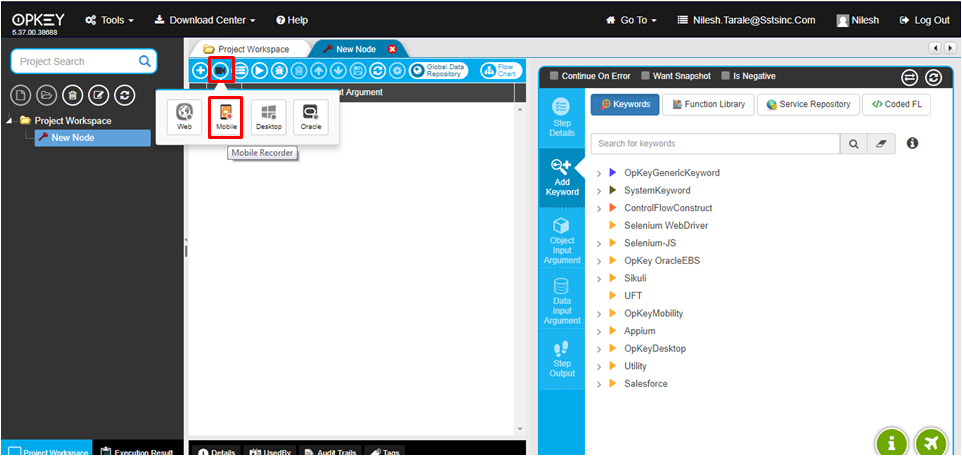Open the Add Keyword side tab
962x456 pixels.
(562, 177)
